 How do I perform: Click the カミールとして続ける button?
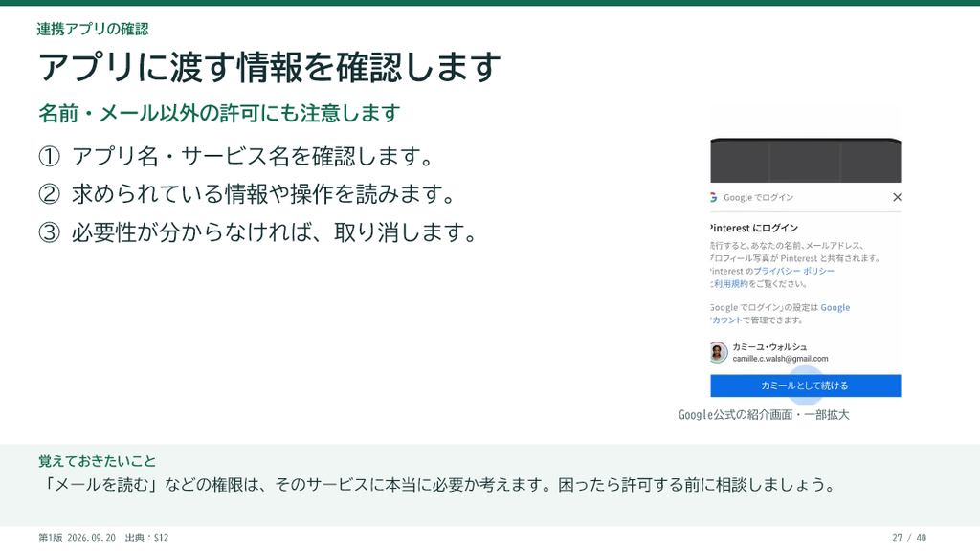tap(806, 386)
